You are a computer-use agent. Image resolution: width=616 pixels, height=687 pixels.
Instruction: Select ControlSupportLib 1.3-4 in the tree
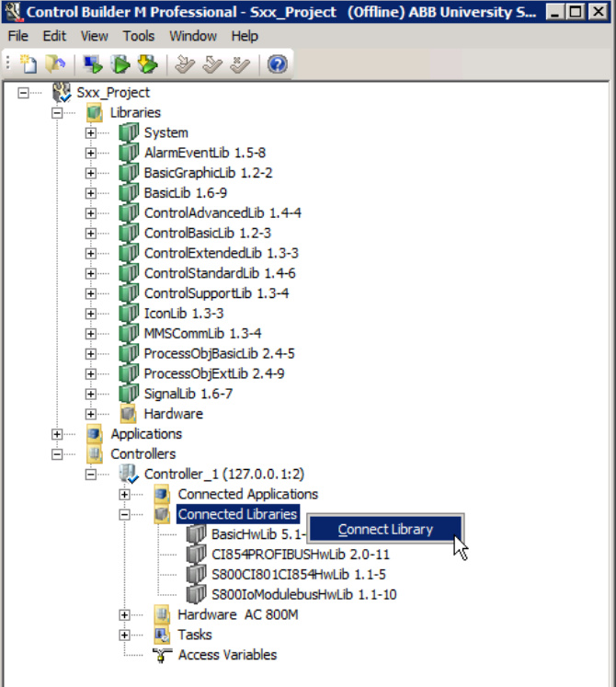click(216, 293)
